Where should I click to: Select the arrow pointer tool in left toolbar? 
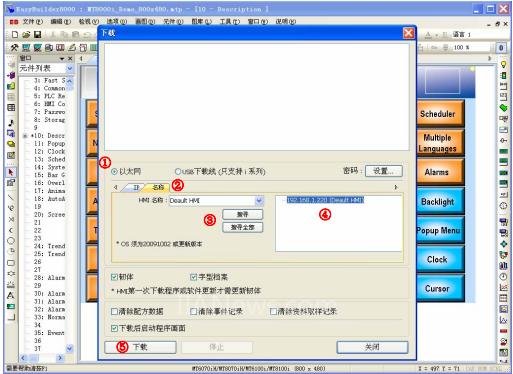point(11,172)
